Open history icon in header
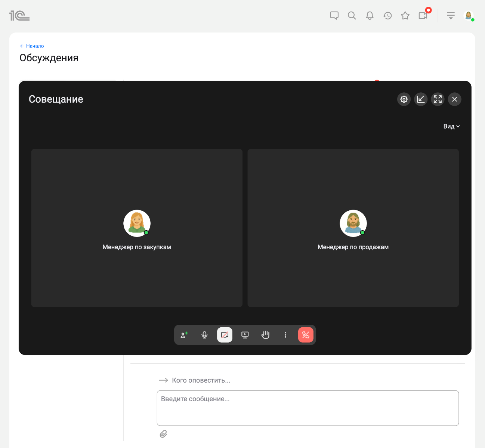 387,16
